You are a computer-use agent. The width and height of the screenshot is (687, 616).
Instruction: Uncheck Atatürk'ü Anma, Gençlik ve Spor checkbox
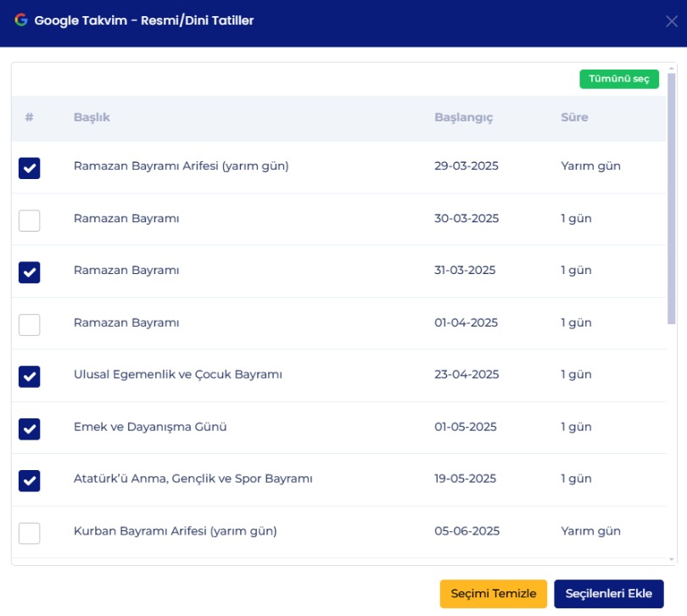click(x=30, y=480)
